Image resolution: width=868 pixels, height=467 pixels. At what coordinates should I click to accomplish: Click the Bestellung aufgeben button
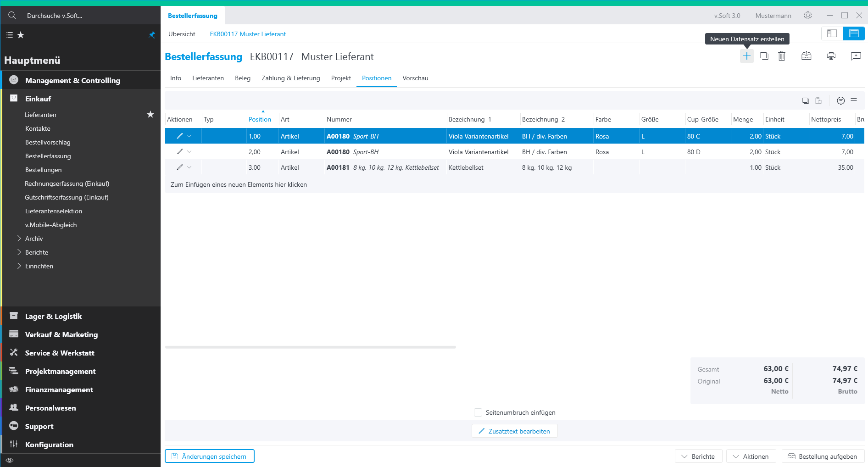(x=823, y=456)
